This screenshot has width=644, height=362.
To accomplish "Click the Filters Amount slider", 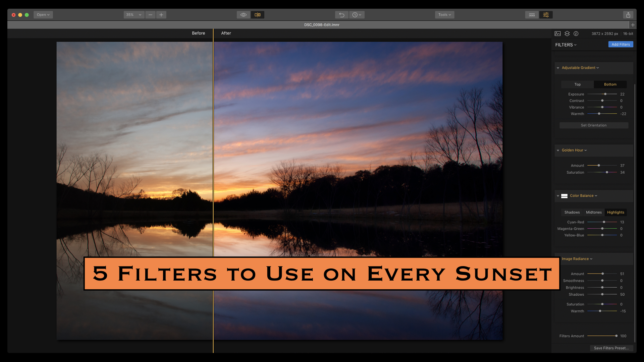I will pyautogui.click(x=602, y=336).
